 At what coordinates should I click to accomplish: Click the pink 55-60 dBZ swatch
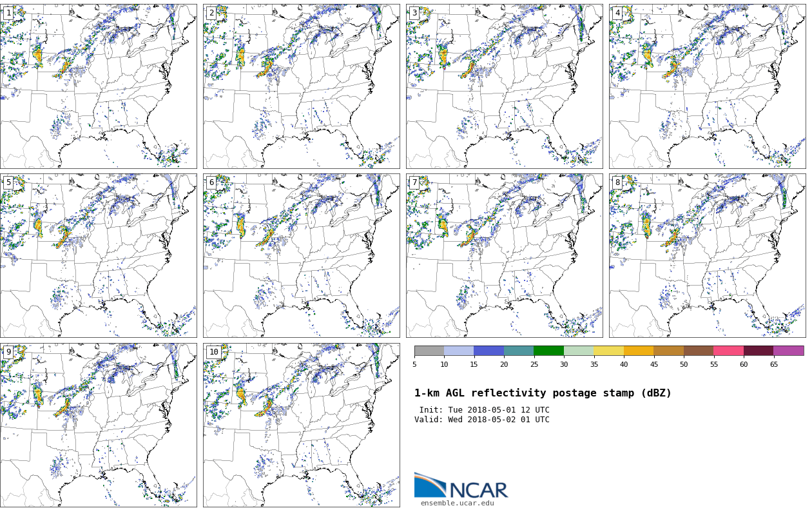pyautogui.click(x=728, y=351)
